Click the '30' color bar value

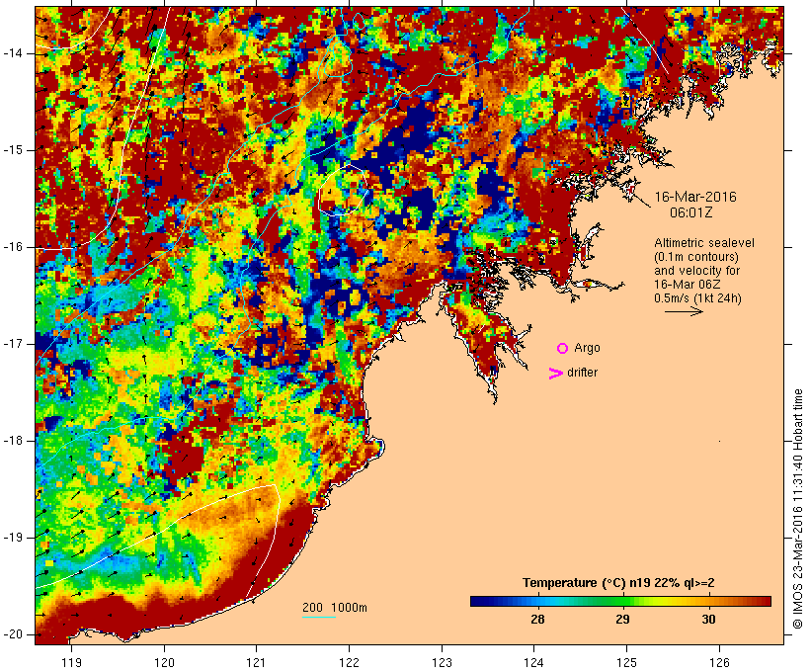tap(709, 620)
